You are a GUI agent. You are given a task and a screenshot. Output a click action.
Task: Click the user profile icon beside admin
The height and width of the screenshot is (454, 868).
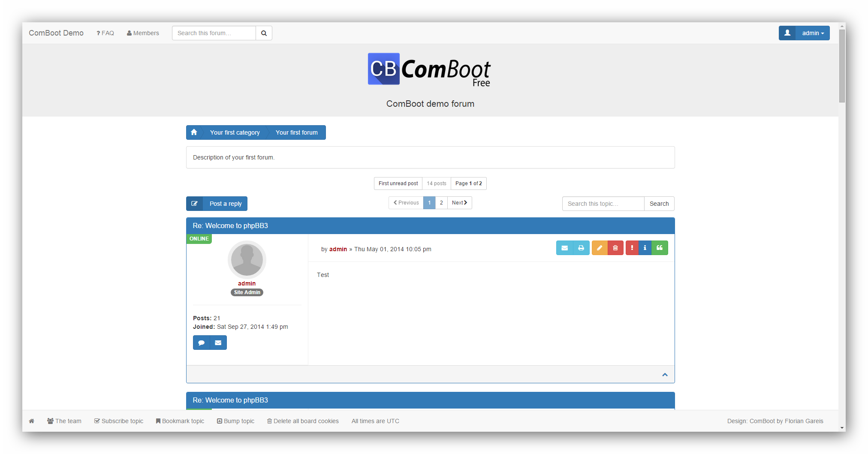pos(787,33)
